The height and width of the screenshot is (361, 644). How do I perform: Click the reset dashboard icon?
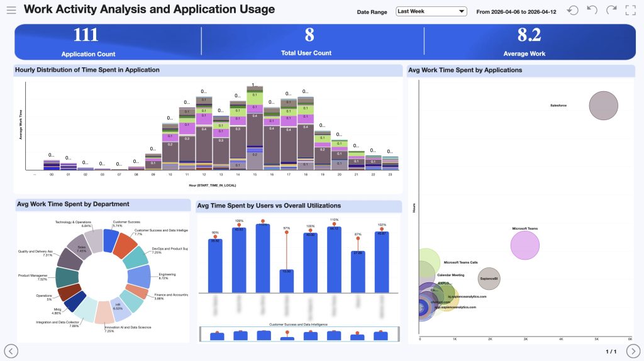pyautogui.click(x=572, y=11)
